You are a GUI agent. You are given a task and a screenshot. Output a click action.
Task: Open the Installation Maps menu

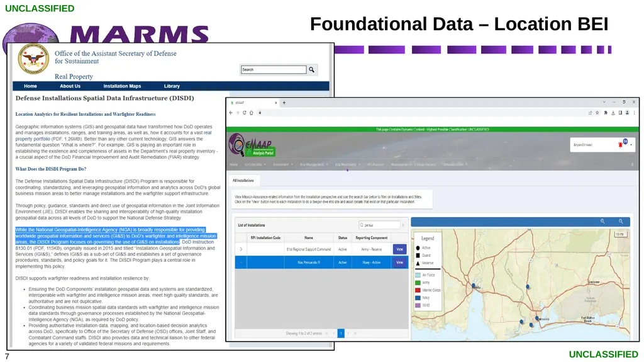click(122, 86)
